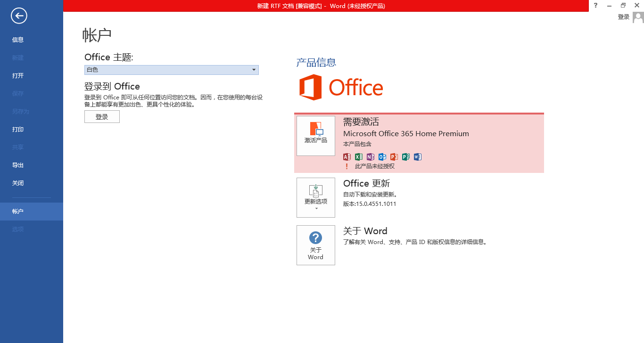The image size is (644, 343).
Task: Click the Publisher app icon
Action: (x=406, y=157)
